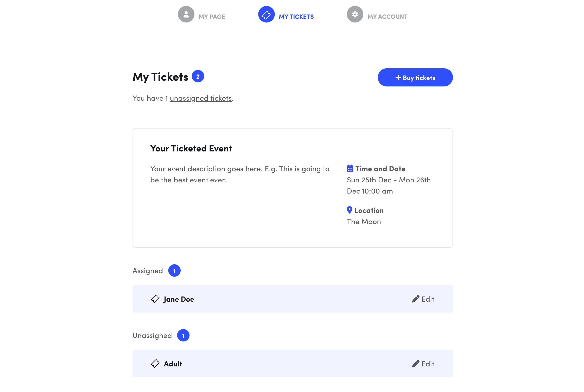The image size is (584, 392).
Task: Click the My Page person icon
Action: tap(186, 14)
